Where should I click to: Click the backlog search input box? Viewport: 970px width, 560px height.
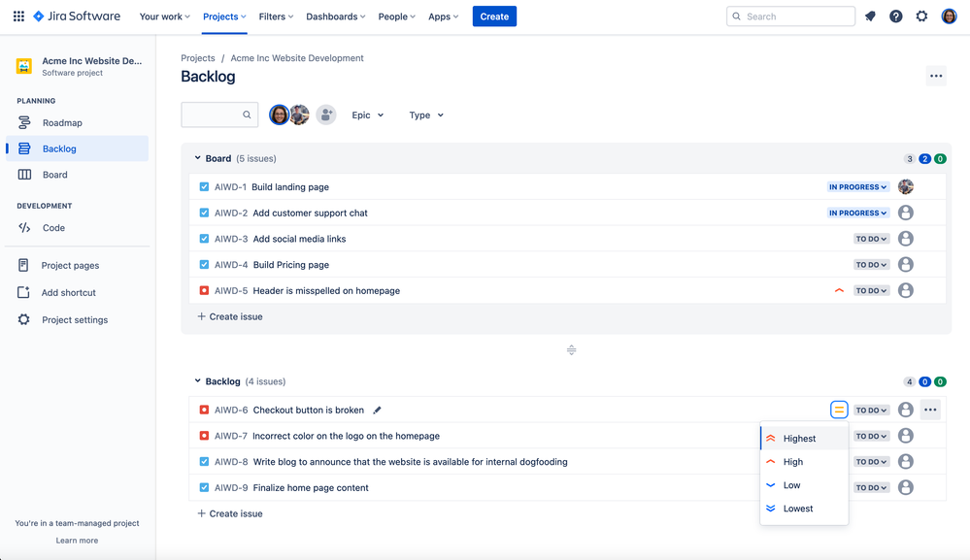click(219, 115)
